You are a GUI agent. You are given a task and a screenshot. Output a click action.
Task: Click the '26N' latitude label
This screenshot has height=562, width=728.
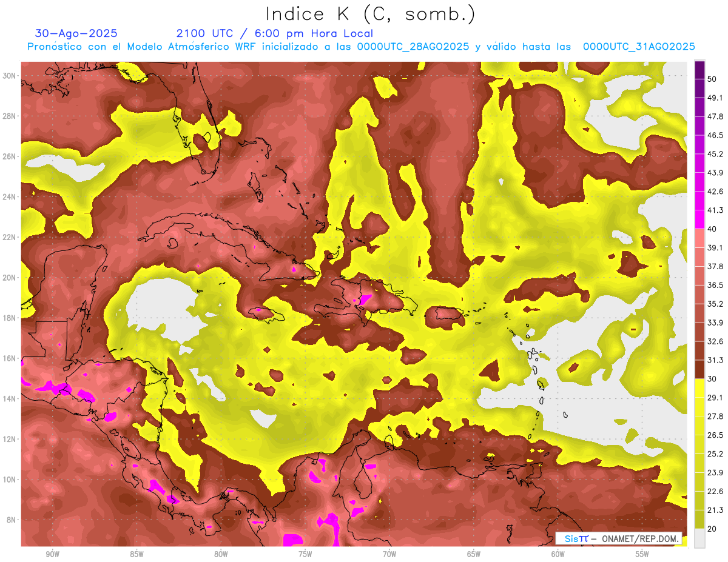(10, 156)
